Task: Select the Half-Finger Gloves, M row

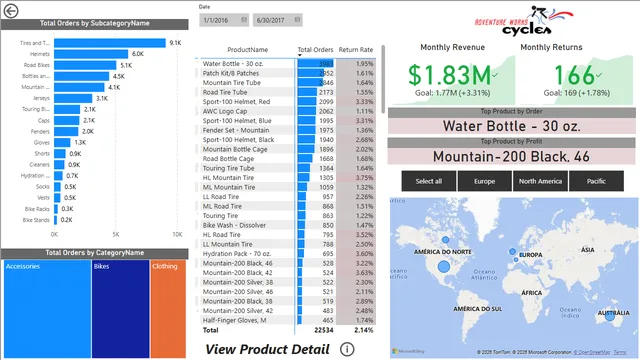Action: click(x=288, y=320)
